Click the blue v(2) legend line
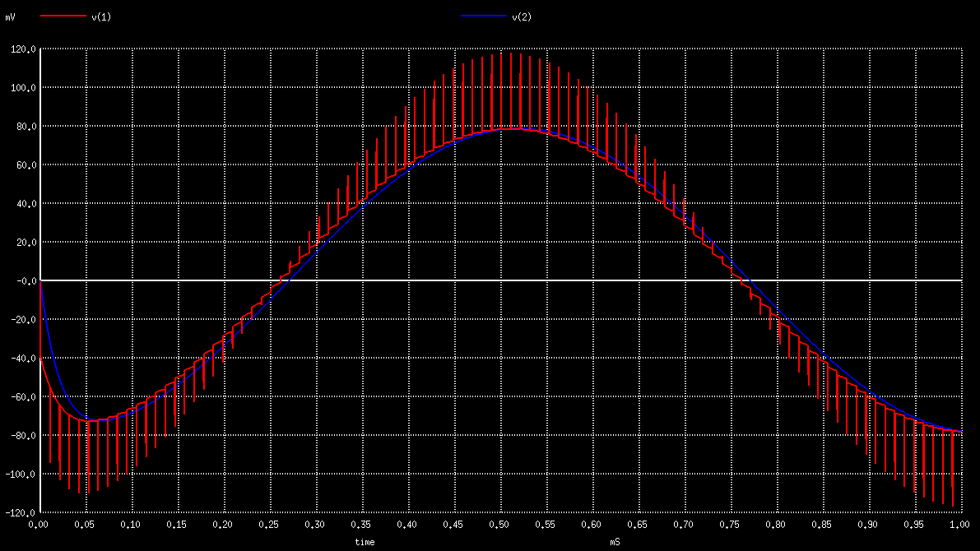The height and width of the screenshot is (551, 980). (484, 16)
